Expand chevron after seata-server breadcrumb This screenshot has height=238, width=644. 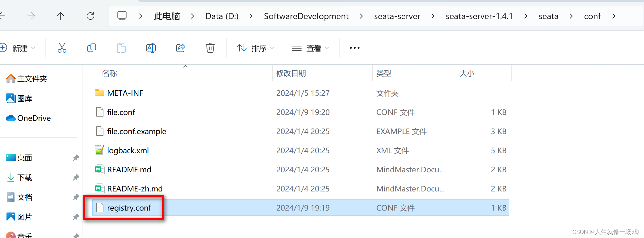point(433,16)
